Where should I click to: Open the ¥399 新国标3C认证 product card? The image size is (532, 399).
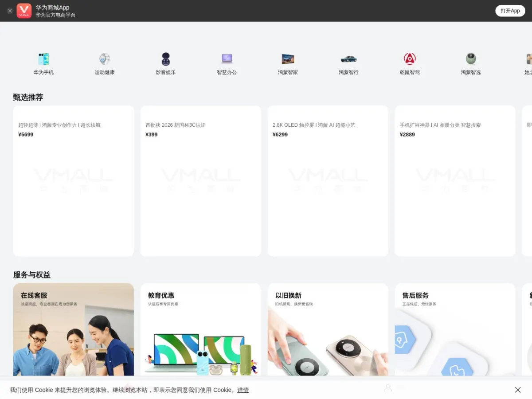point(201,181)
